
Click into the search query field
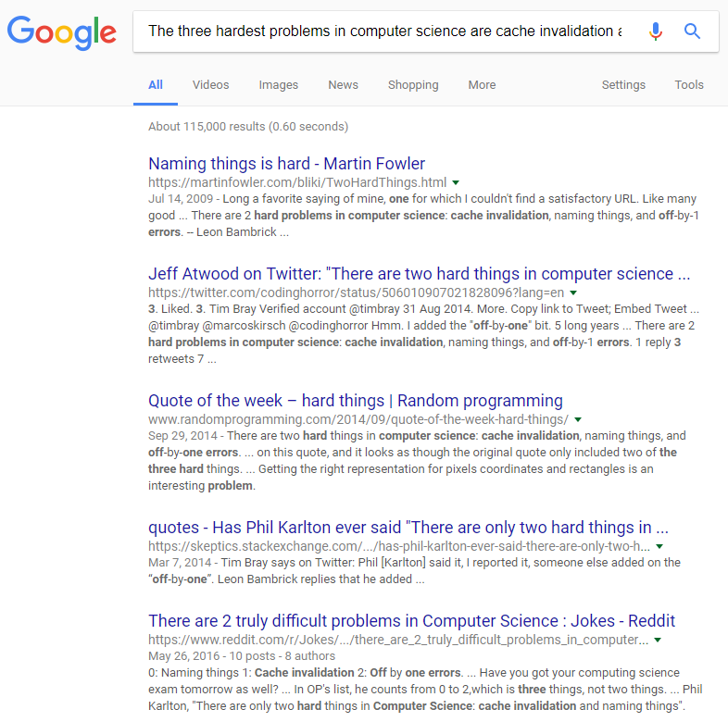pyautogui.click(x=385, y=31)
